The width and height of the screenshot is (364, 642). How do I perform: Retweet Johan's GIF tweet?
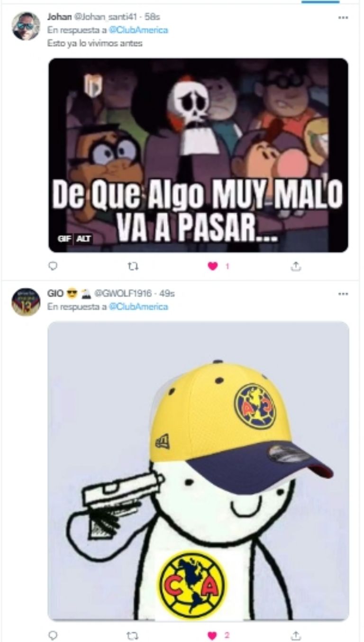tap(133, 266)
